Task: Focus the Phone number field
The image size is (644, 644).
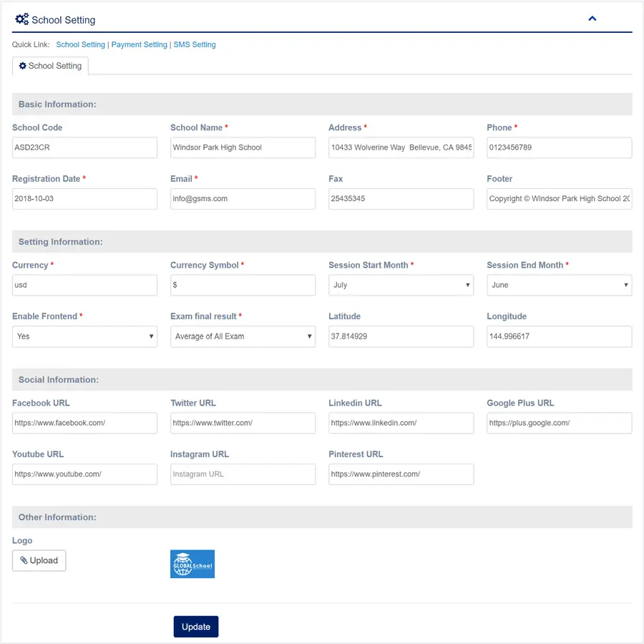Action: 559,147
